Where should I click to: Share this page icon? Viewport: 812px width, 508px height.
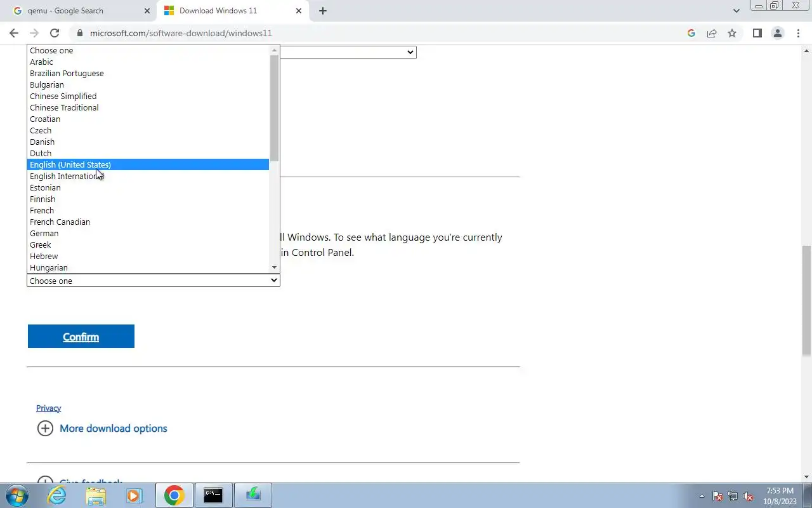click(712, 33)
